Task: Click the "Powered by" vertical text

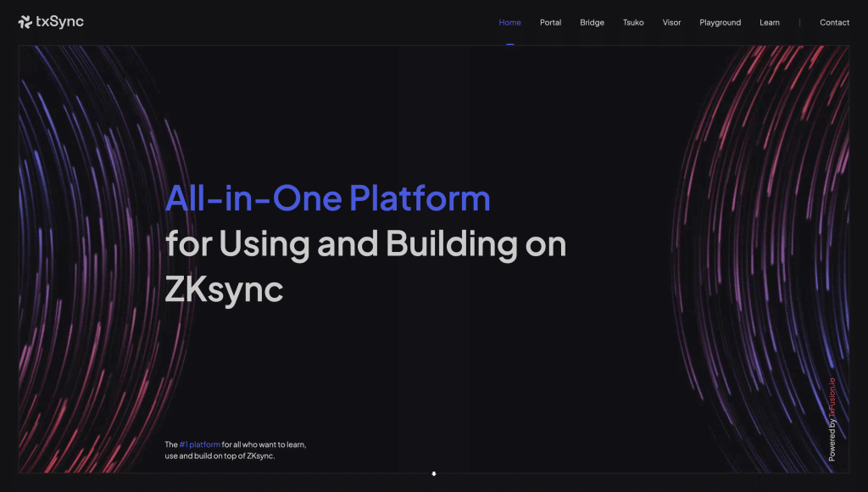Action: tap(832, 441)
